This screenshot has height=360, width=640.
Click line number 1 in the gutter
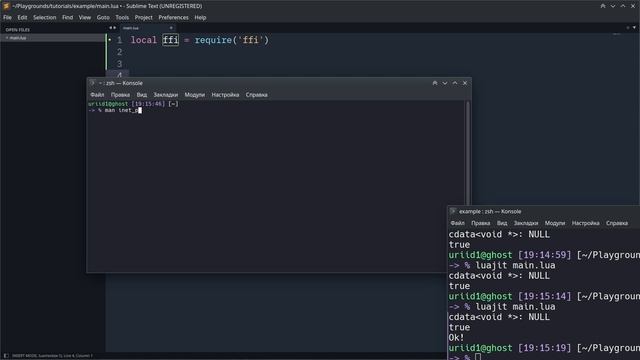(x=119, y=40)
